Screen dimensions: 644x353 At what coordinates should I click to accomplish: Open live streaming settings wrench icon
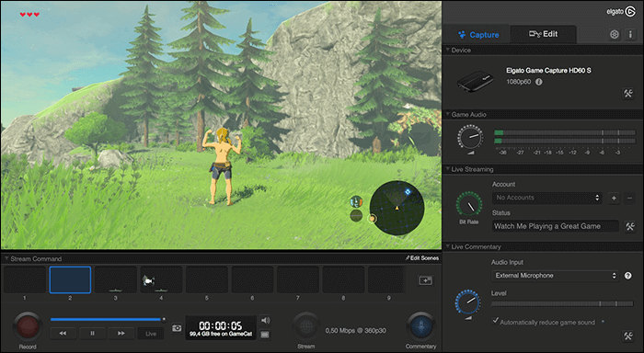pos(630,226)
